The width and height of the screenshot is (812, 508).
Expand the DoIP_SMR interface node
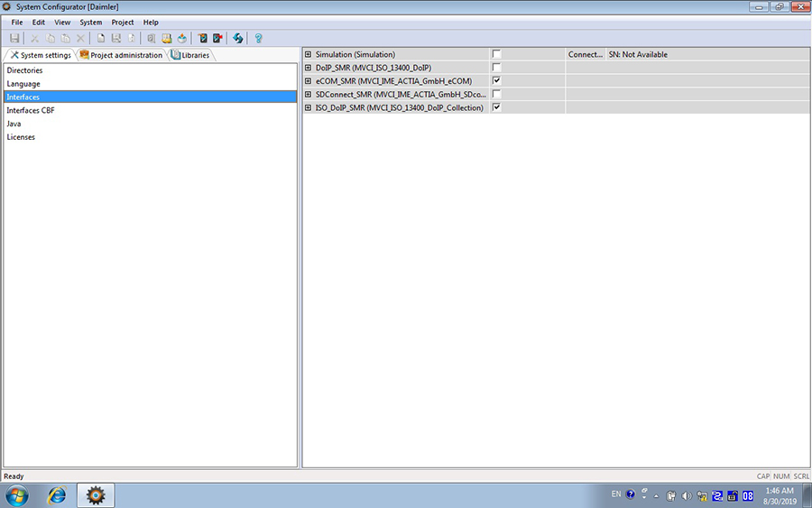[309, 68]
